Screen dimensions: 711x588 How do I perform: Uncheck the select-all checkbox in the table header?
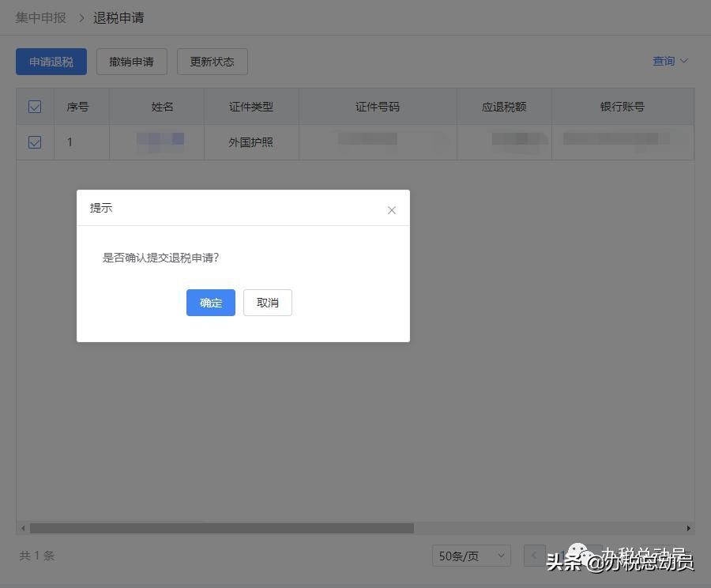click(34, 106)
